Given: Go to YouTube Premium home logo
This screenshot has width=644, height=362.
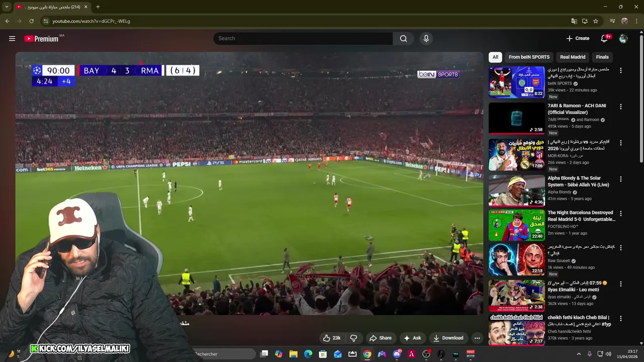Looking at the screenshot, I should 41,39.
